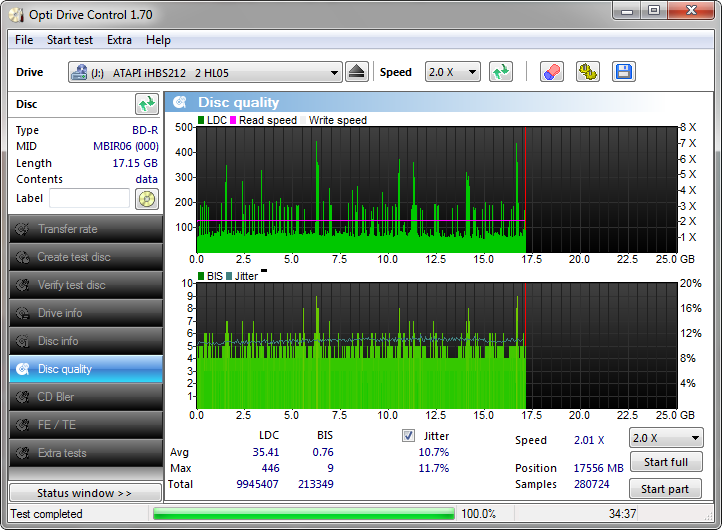Click the Disc quality header disc icon

coord(180,102)
